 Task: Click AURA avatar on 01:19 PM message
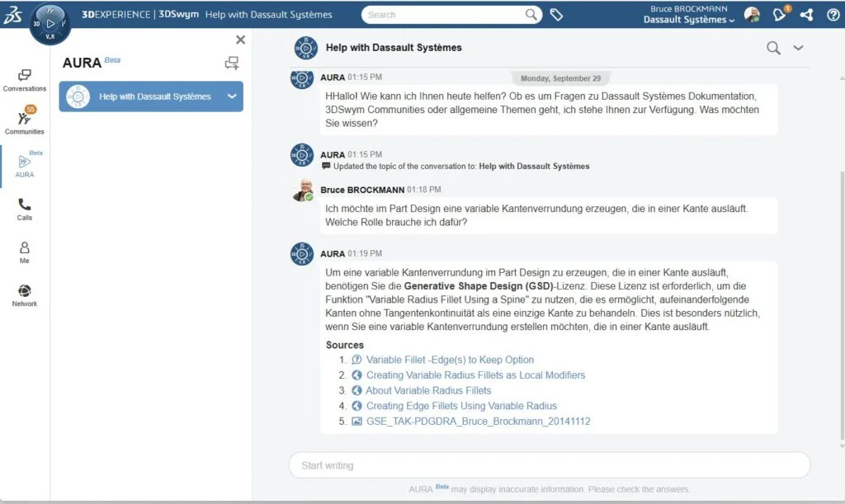pyautogui.click(x=302, y=253)
